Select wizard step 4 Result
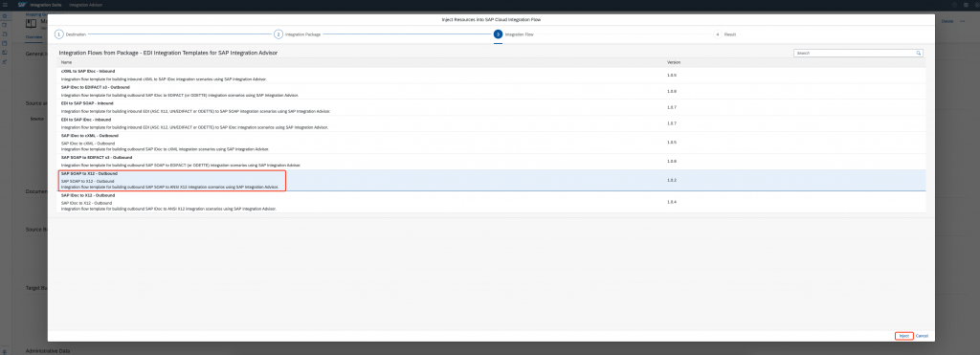This screenshot has height=355, width=980. 725,34
